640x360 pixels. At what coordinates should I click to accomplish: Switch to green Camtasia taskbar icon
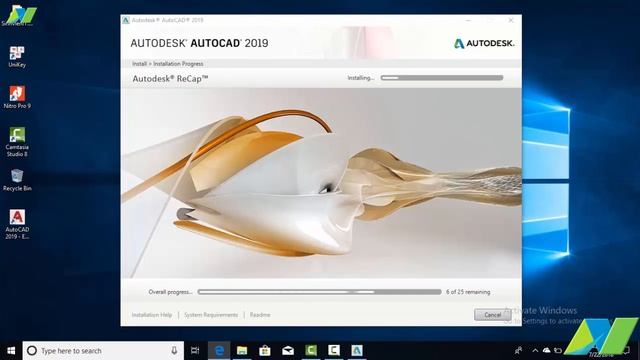311,351
